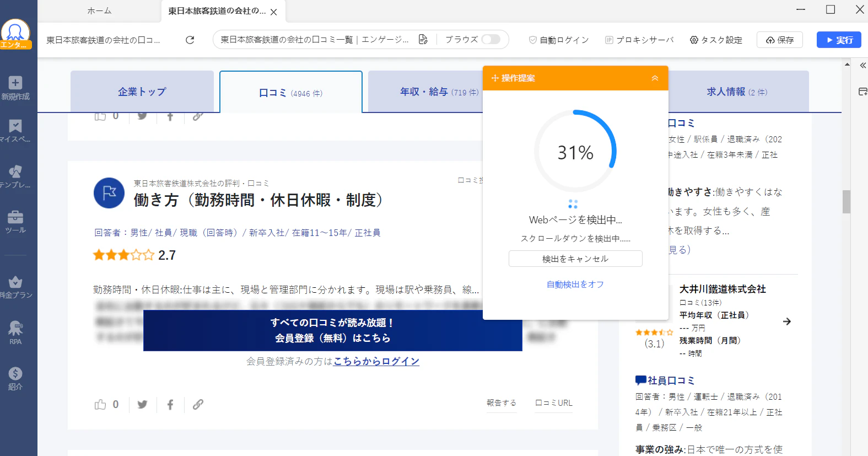Click the vertical scrollbar thumb

coord(847,201)
